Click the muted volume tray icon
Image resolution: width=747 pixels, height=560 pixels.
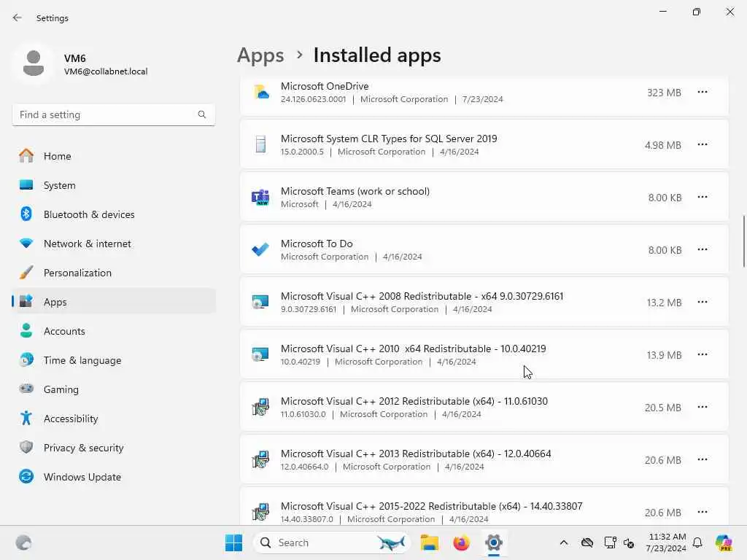click(x=629, y=542)
